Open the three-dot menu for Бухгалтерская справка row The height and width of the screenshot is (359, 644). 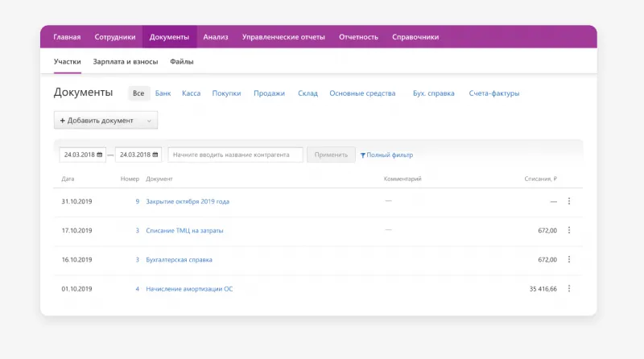tap(568, 259)
